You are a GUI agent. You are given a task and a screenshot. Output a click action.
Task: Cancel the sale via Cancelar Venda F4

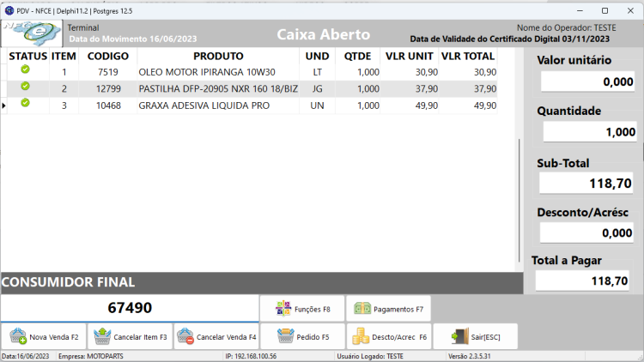(216, 336)
